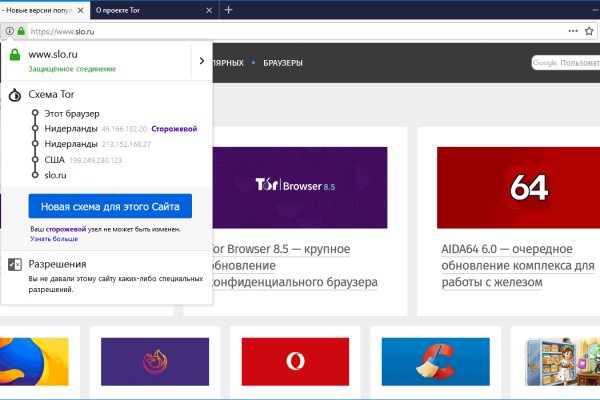The image size is (600, 400).
Task: Open the page actions three-dots menu
Action: point(573,31)
